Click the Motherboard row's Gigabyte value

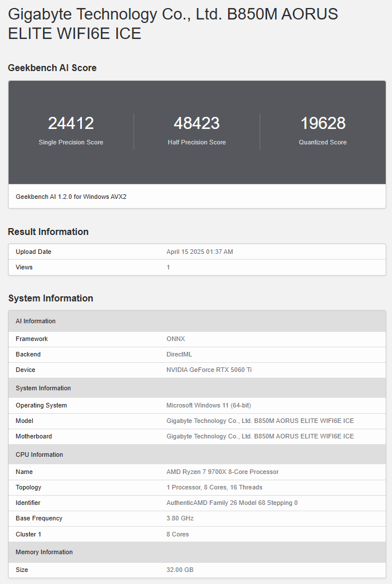pos(260,436)
